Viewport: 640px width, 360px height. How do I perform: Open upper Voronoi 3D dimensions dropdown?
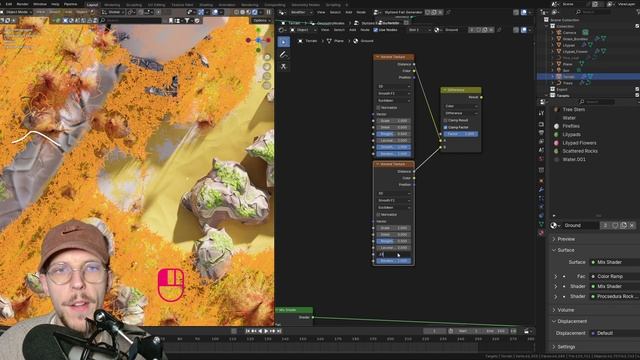(x=393, y=86)
